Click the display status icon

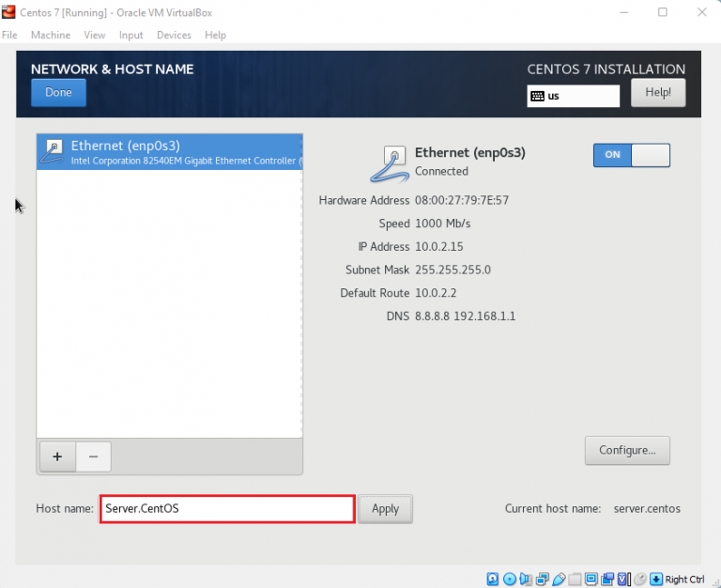pyautogui.click(x=591, y=579)
